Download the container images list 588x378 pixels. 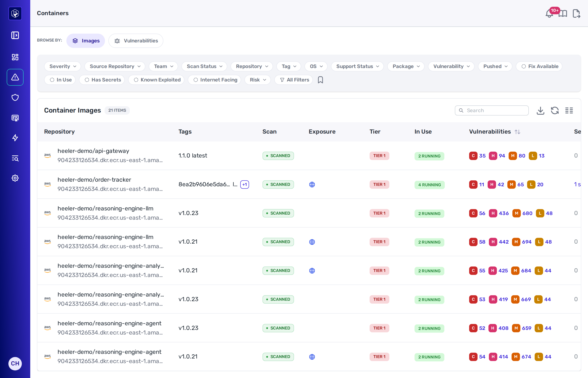click(x=540, y=110)
